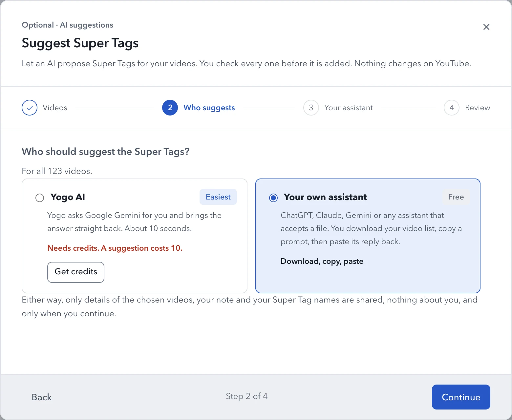Click step number 4 circle

(452, 108)
